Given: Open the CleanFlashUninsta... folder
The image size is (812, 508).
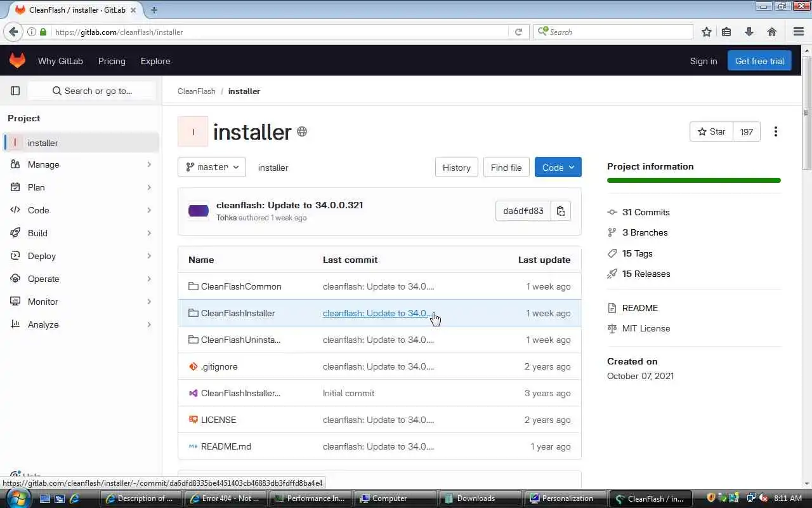Looking at the screenshot, I should coord(240,340).
